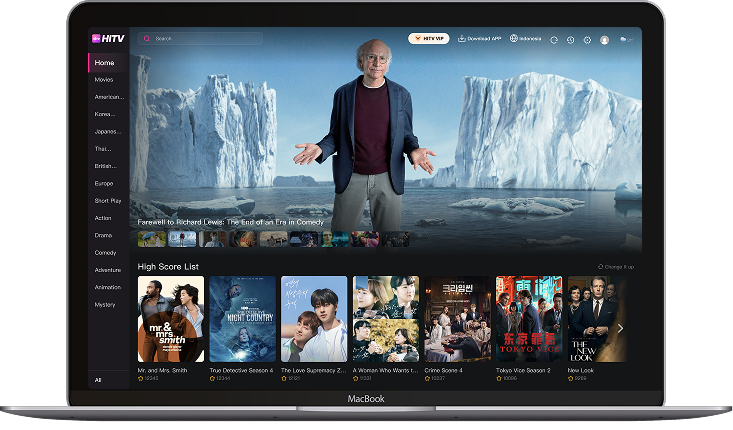Click the Download APP icon
Screen dimensions: 733x430
[x=462, y=39]
